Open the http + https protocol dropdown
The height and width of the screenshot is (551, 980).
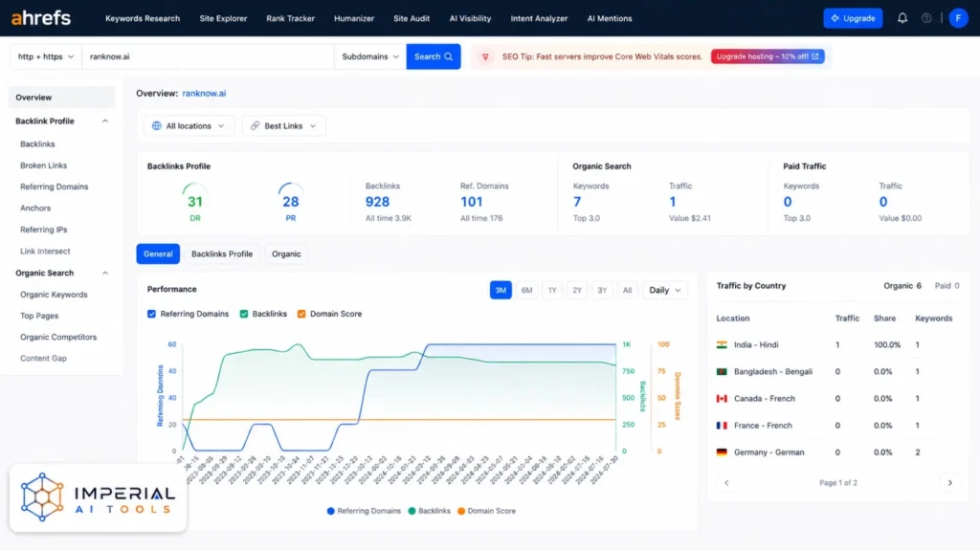[x=46, y=56]
